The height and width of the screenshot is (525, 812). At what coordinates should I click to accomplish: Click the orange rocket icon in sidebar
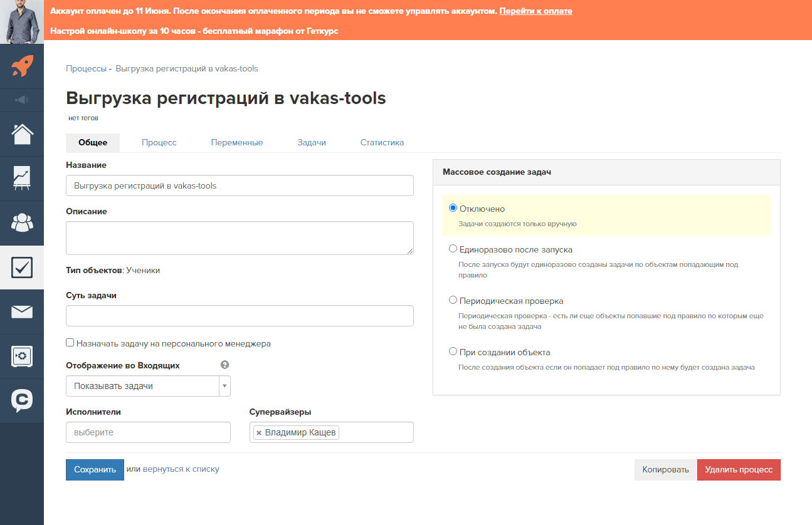(x=22, y=66)
